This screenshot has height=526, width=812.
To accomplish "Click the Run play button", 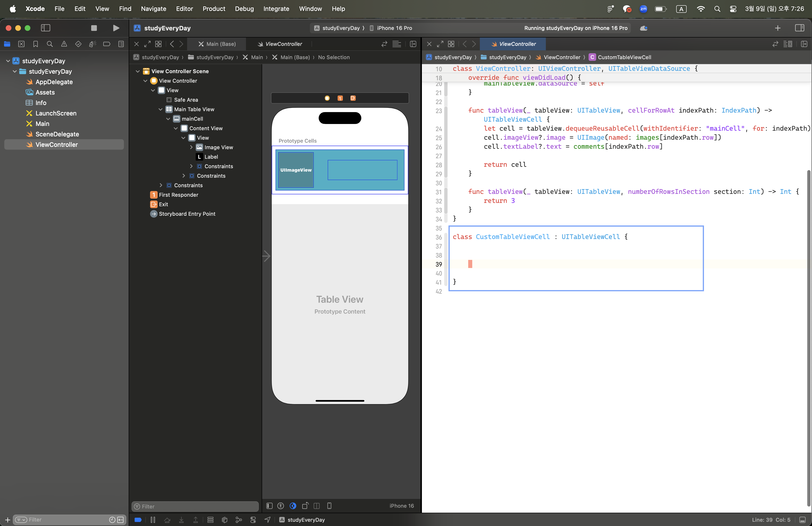I will click(116, 28).
